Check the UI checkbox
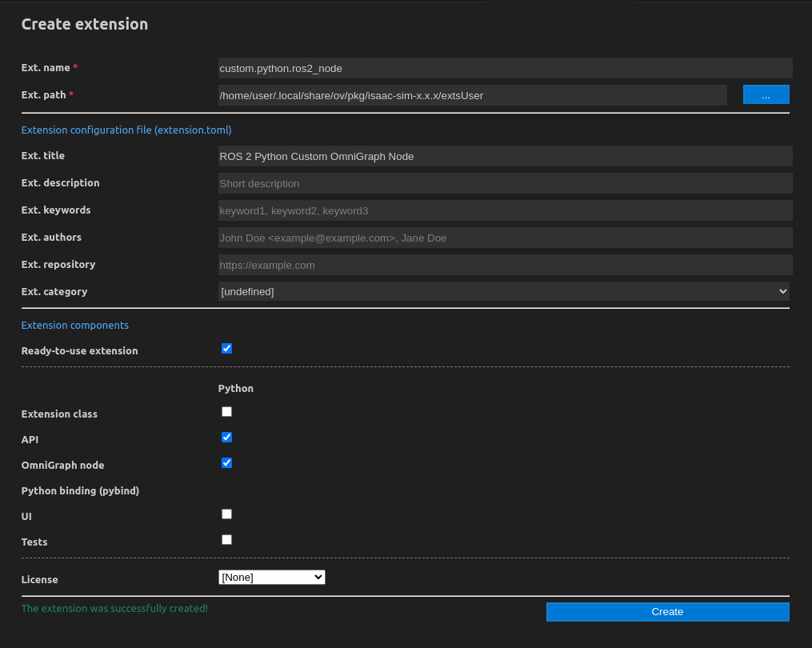 coord(226,514)
